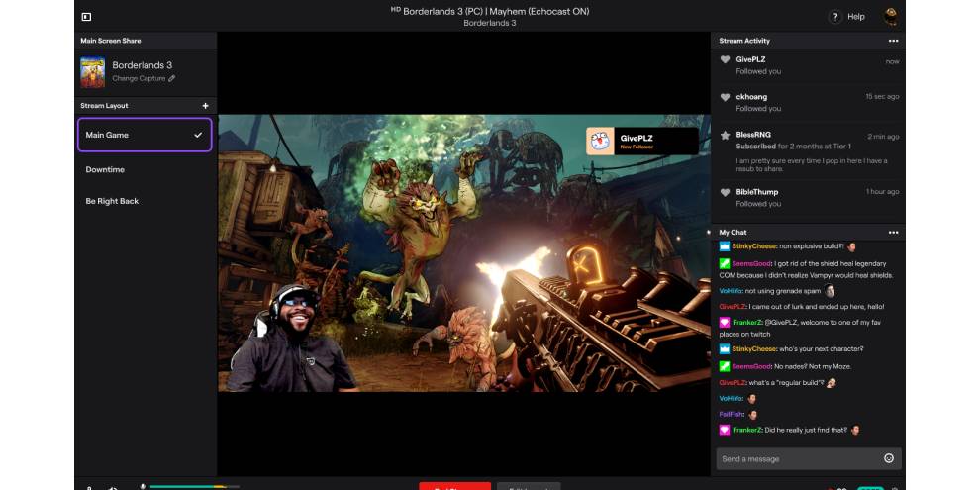The width and height of the screenshot is (980, 490).
Task: Click emote after 'regular build' message
Action: pyautogui.click(x=832, y=382)
